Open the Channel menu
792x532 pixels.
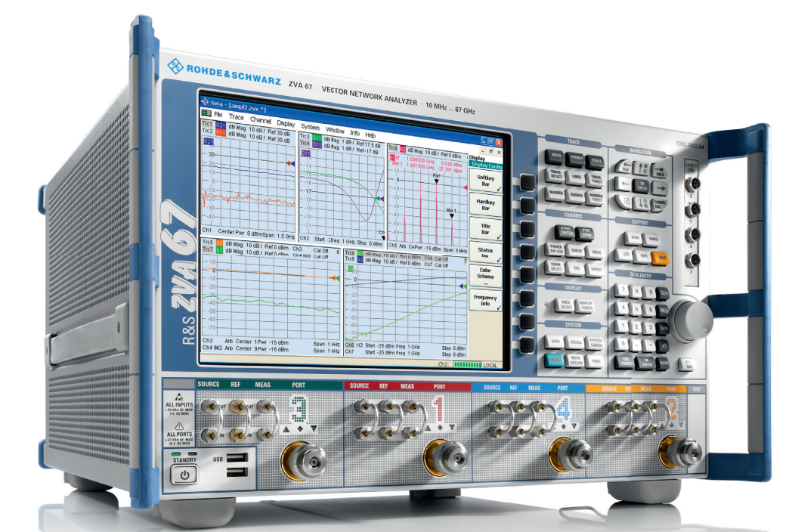(260, 119)
